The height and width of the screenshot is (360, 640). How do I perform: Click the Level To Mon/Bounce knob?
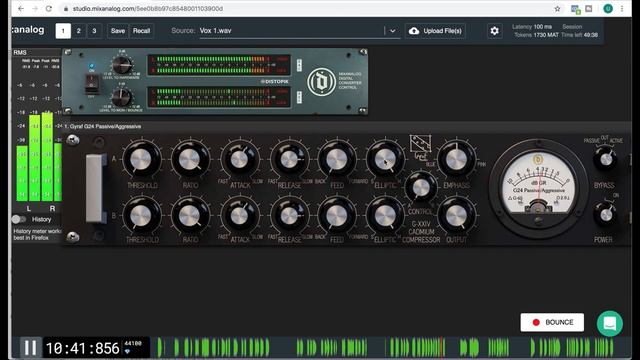[x=122, y=97]
